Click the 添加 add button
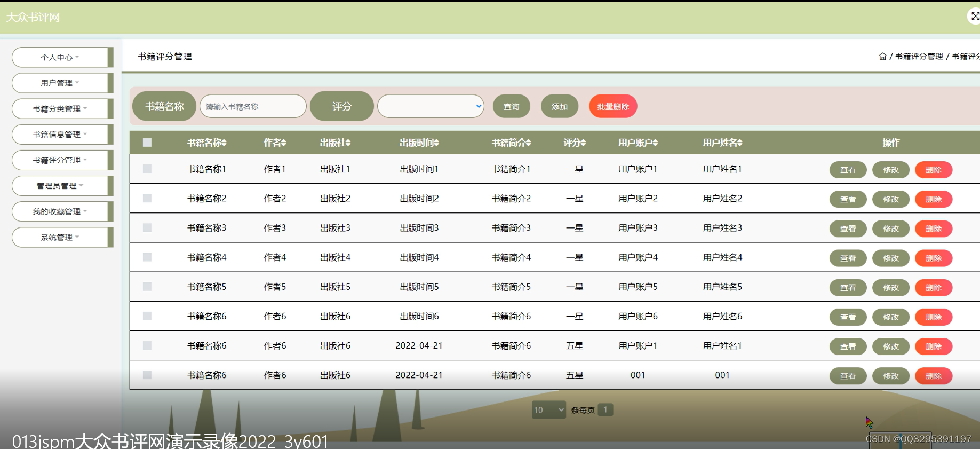The height and width of the screenshot is (449, 980). (x=560, y=106)
